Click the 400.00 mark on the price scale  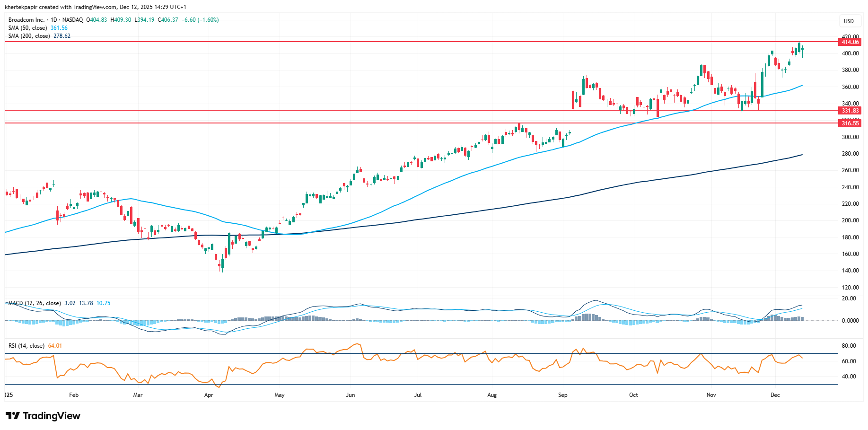pos(850,53)
